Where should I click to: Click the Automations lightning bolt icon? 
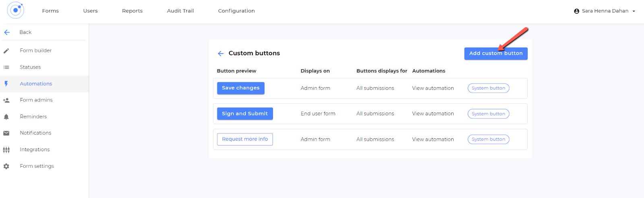pyautogui.click(x=6, y=84)
